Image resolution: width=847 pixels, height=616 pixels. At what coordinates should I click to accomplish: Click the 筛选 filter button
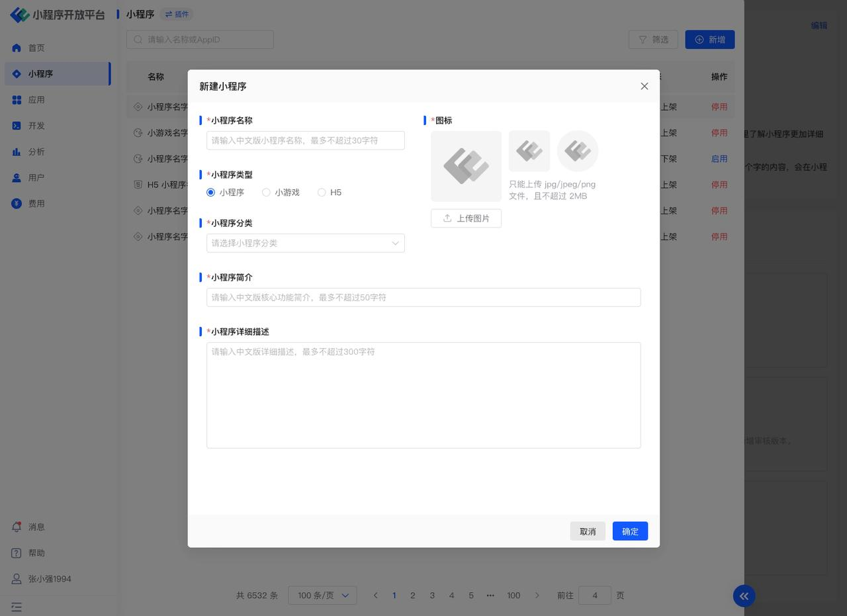pyautogui.click(x=653, y=40)
